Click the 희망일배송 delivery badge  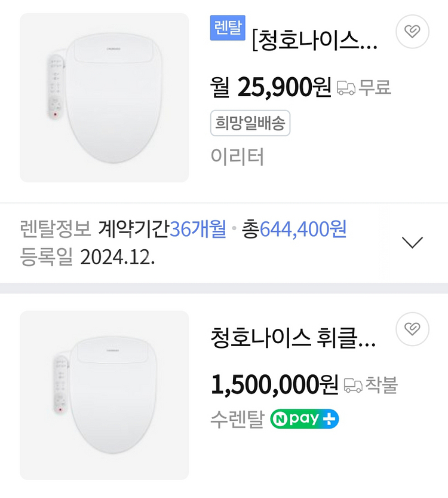coord(250,124)
